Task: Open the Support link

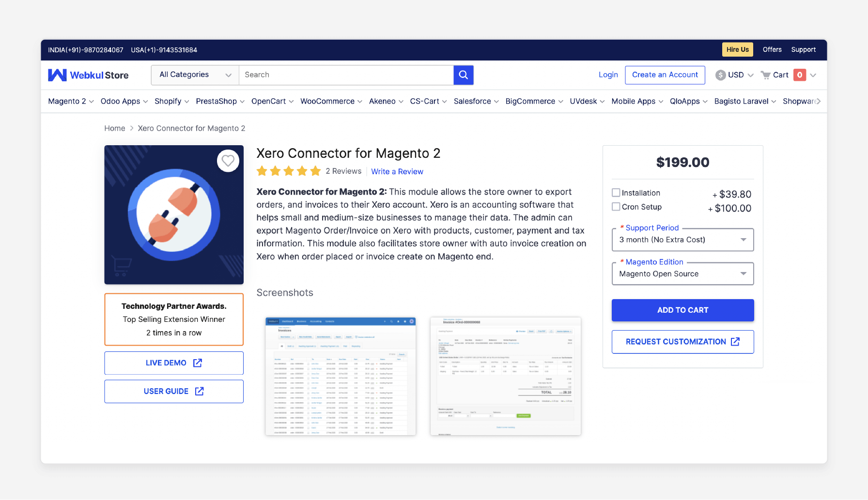Action: (804, 49)
